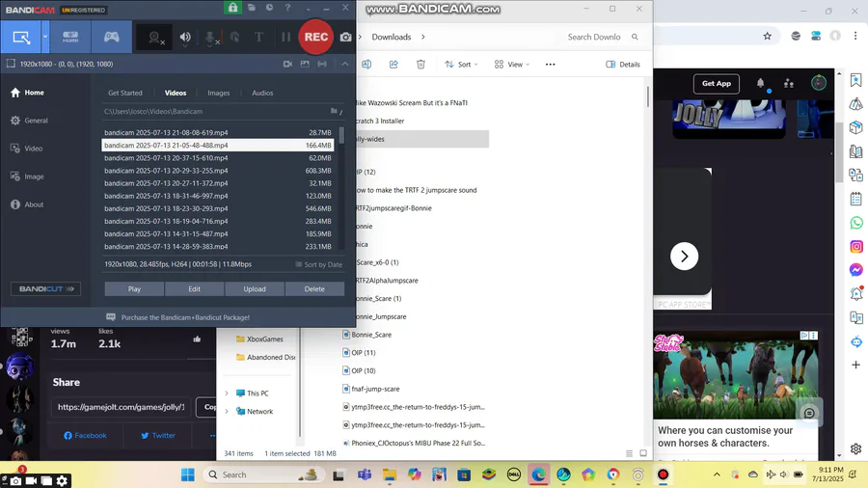The width and height of the screenshot is (868, 488).
Task: Expand This PC in navigation tree
Action: point(227,393)
